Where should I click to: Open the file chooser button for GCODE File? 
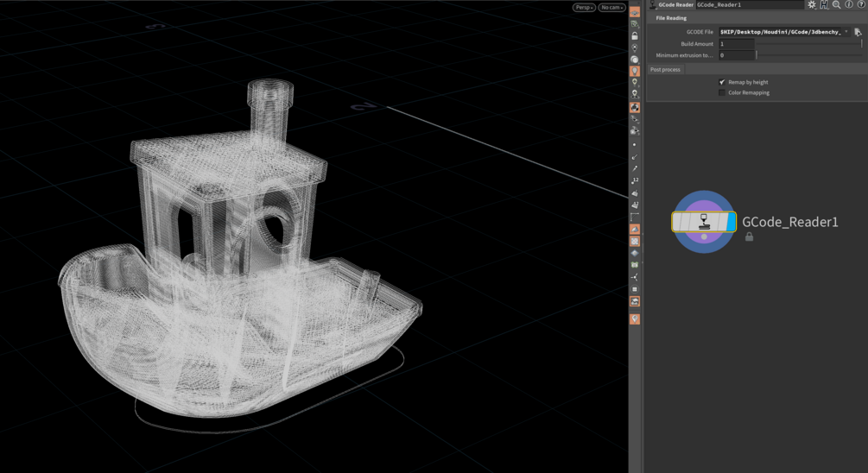858,32
